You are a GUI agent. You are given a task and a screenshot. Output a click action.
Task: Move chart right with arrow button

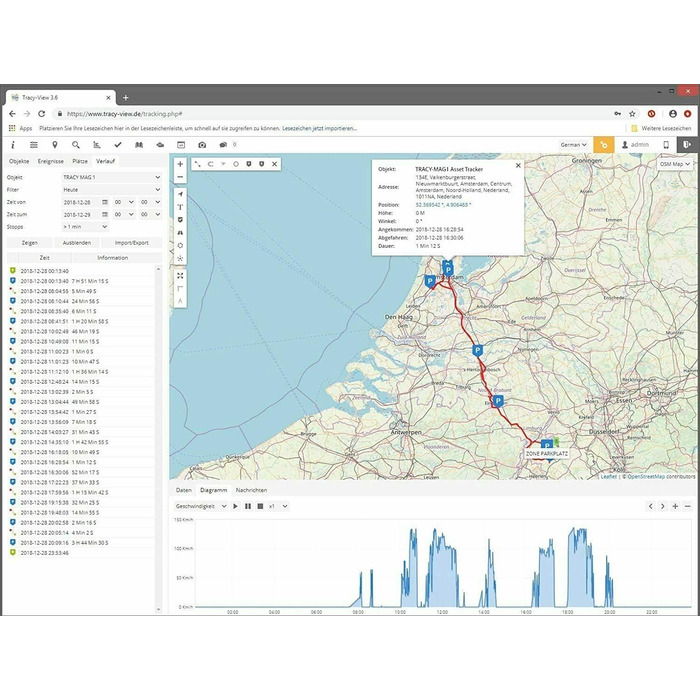pyautogui.click(x=662, y=506)
